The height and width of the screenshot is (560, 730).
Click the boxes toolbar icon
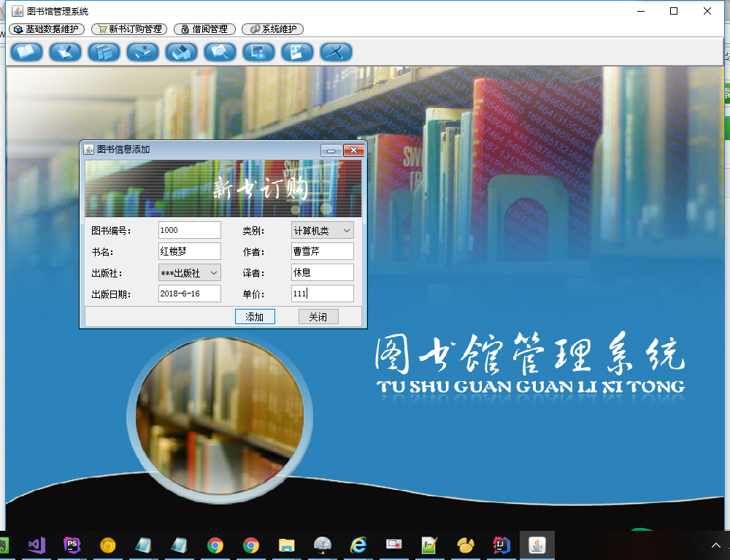point(181,52)
